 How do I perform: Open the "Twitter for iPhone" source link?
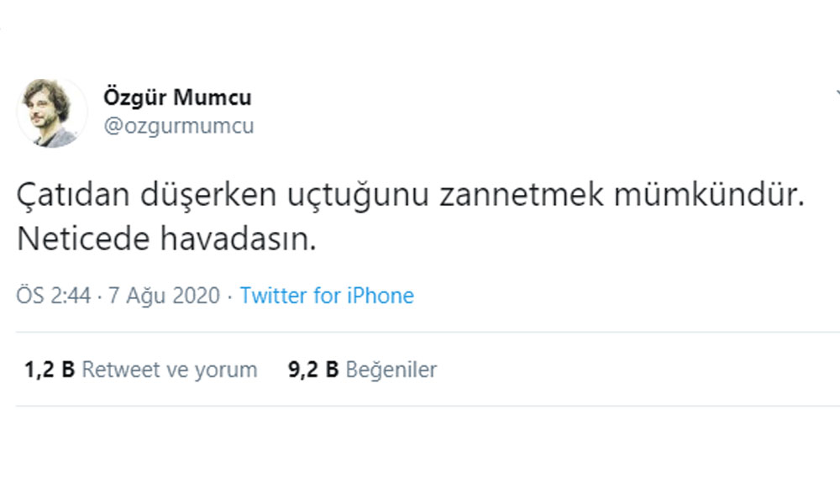pos(327,296)
